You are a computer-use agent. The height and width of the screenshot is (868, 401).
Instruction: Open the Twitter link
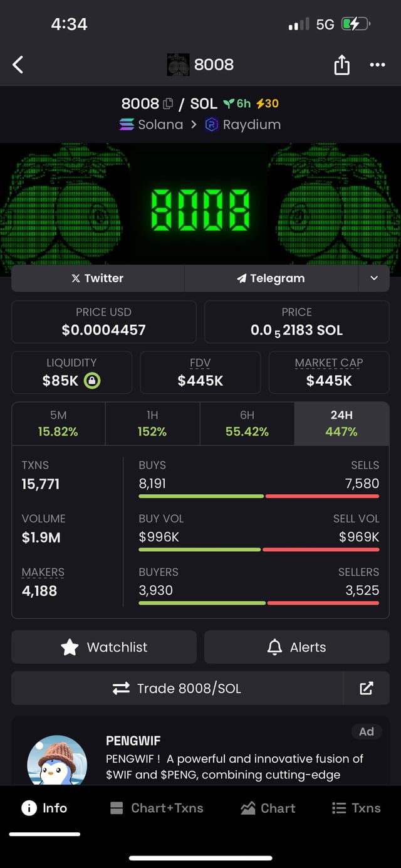click(98, 278)
